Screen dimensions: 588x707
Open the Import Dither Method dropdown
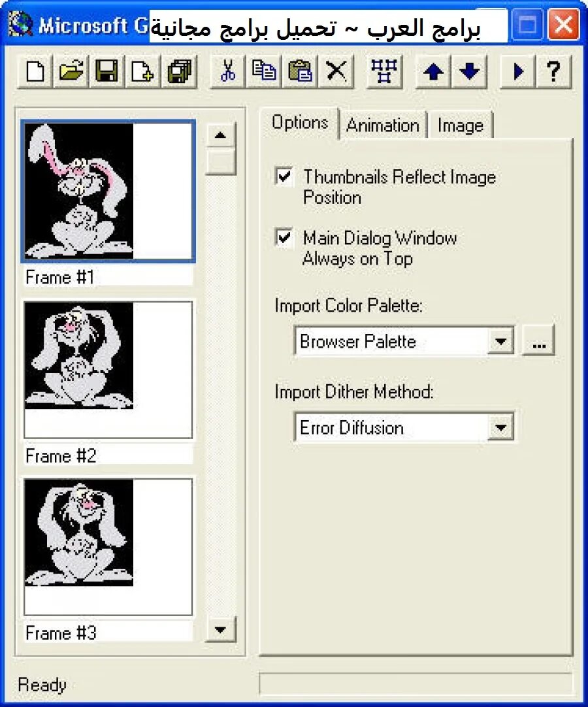click(501, 427)
